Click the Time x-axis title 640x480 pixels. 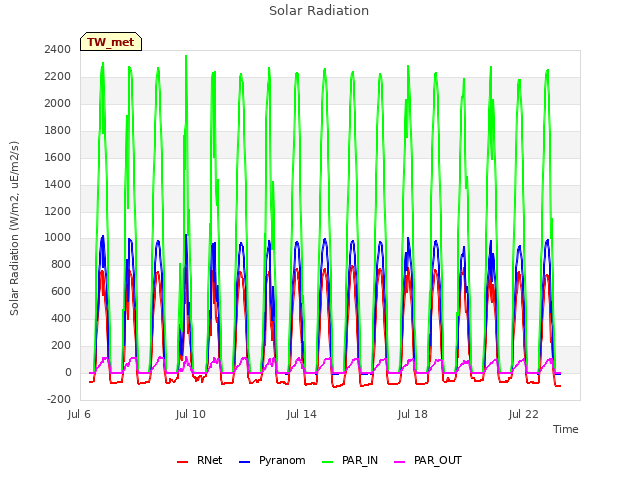pyautogui.click(x=566, y=429)
